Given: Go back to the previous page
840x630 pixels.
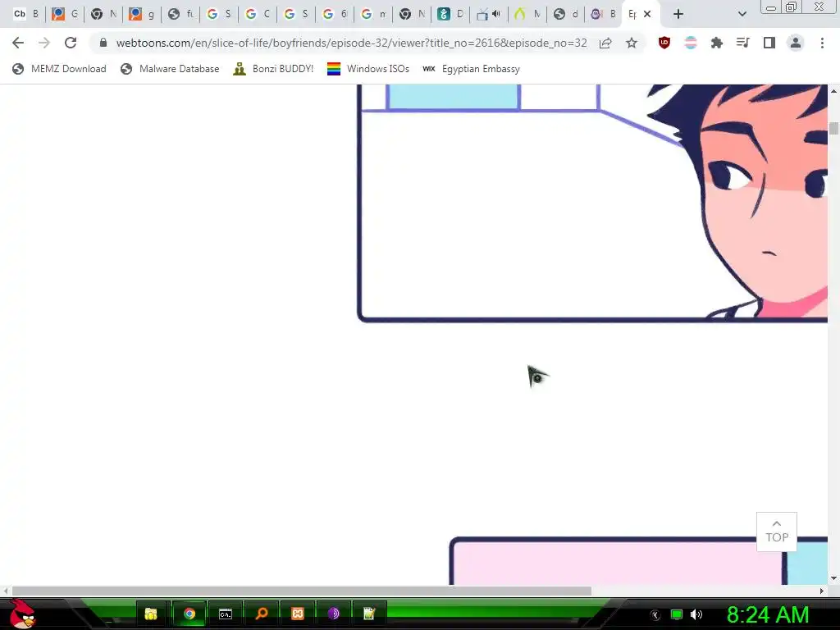Looking at the screenshot, I should [18, 43].
